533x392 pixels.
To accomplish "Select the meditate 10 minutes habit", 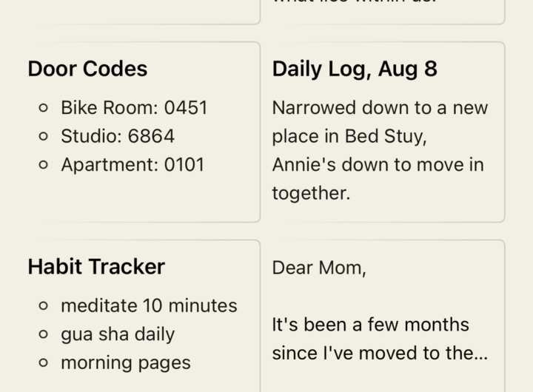I will click(149, 305).
